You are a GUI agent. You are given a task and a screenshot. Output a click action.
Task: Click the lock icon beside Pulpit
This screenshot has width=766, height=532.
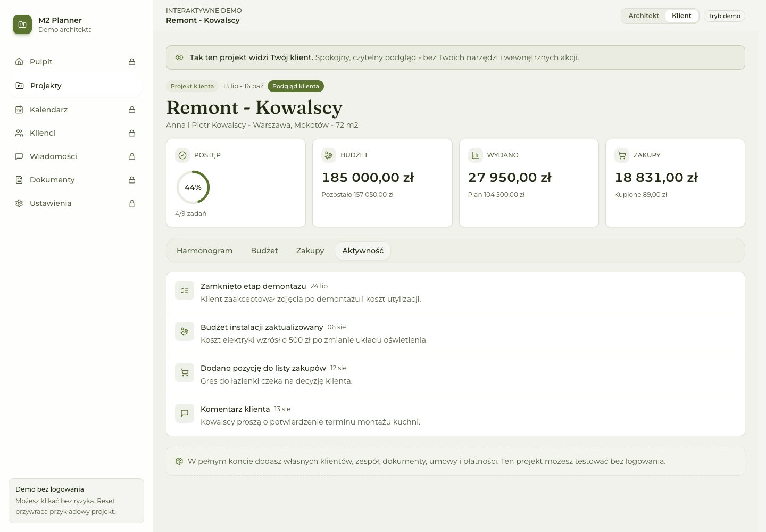pos(132,62)
